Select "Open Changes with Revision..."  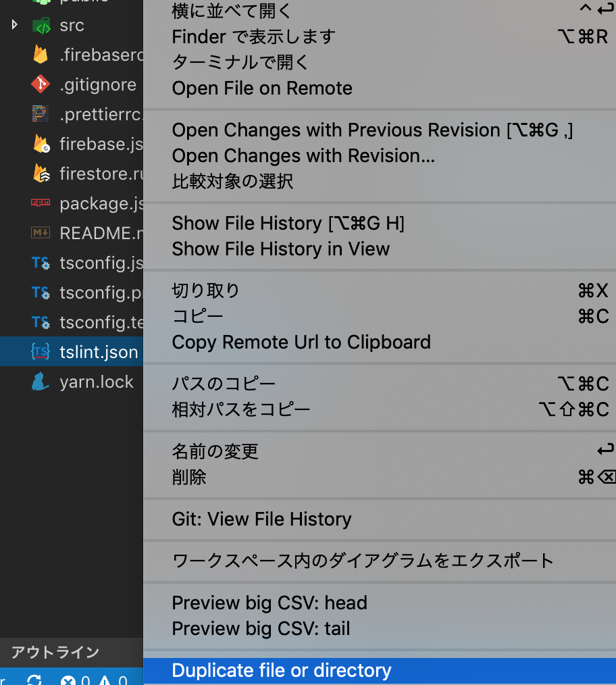tap(303, 156)
